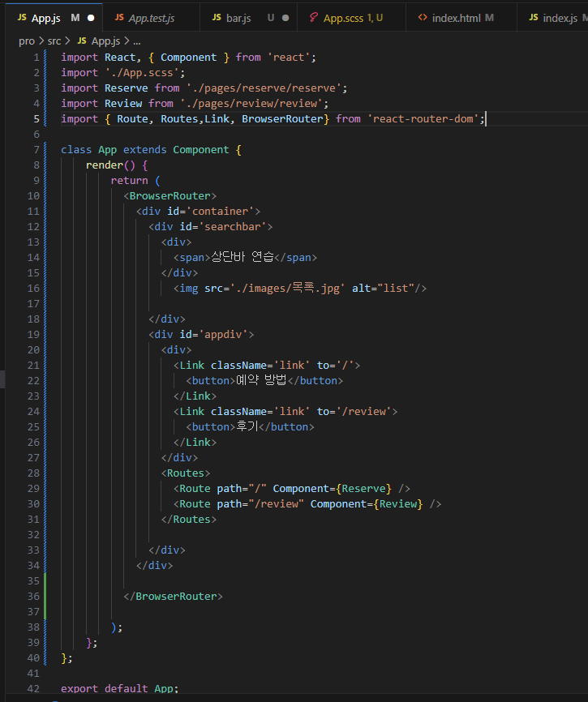Select line number 5 in the gutter
The height and width of the screenshot is (702, 588).
click(36, 119)
